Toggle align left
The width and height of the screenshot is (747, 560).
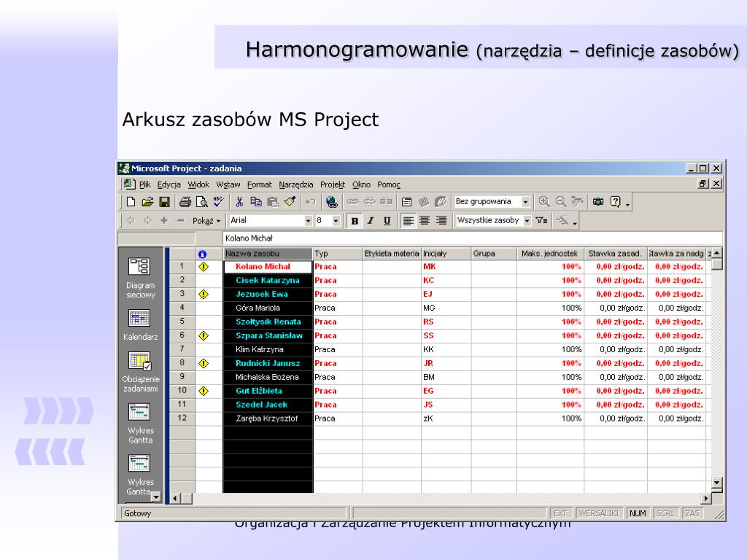[x=409, y=221]
